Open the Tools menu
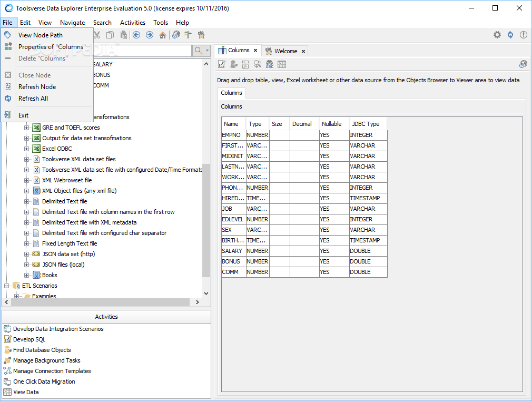The height and width of the screenshot is (401, 532). pyautogui.click(x=161, y=23)
